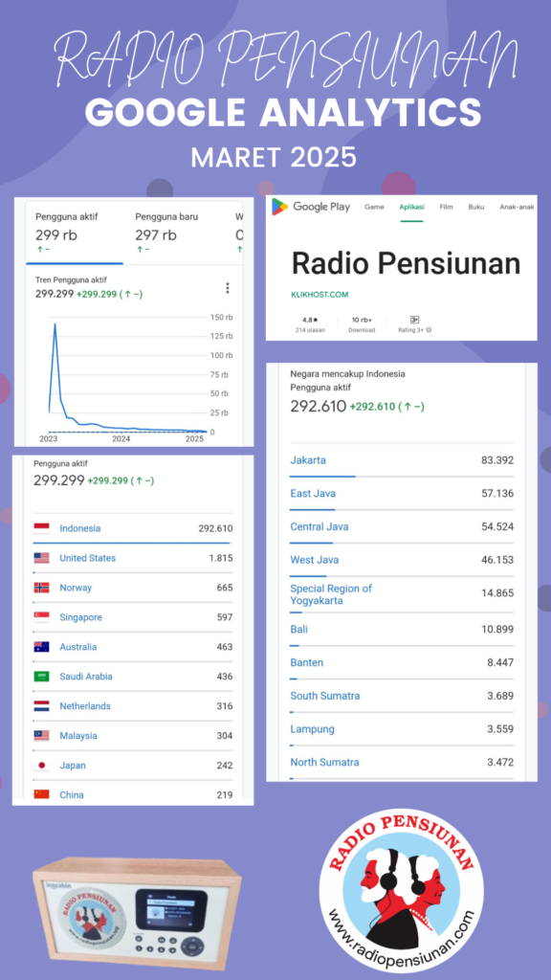
Task: Select the Pengguna aktif 299 rb metric tab
Action: pyautogui.click(x=75, y=234)
